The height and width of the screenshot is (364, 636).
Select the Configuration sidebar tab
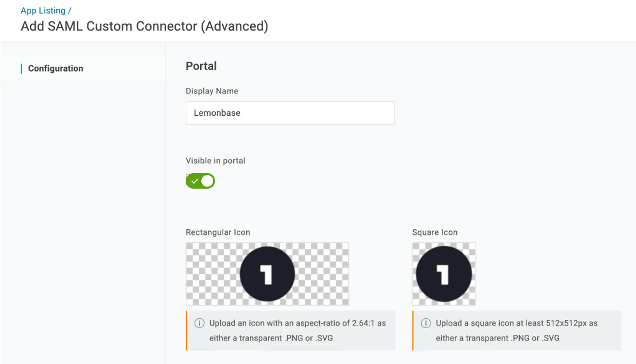click(56, 68)
